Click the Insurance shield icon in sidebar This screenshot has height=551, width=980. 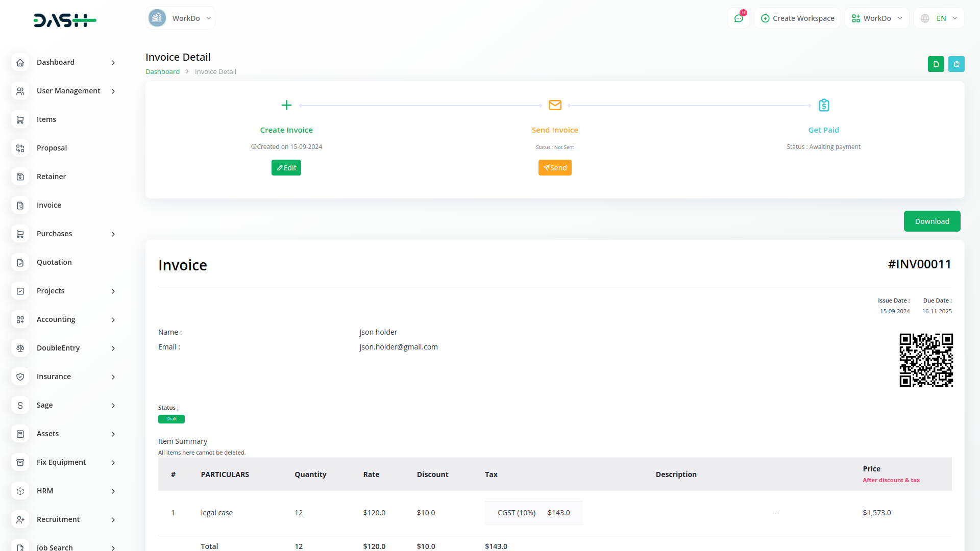(20, 377)
